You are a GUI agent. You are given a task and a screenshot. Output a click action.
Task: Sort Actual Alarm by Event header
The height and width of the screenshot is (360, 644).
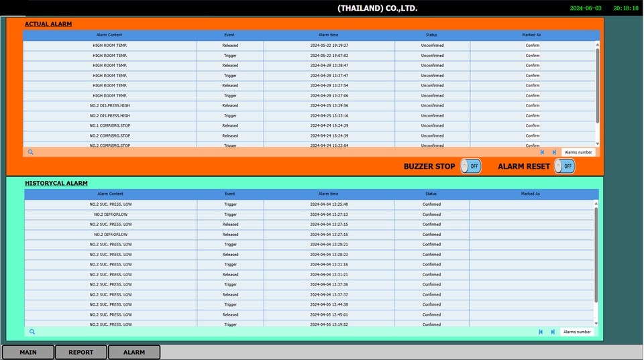(x=229, y=35)
